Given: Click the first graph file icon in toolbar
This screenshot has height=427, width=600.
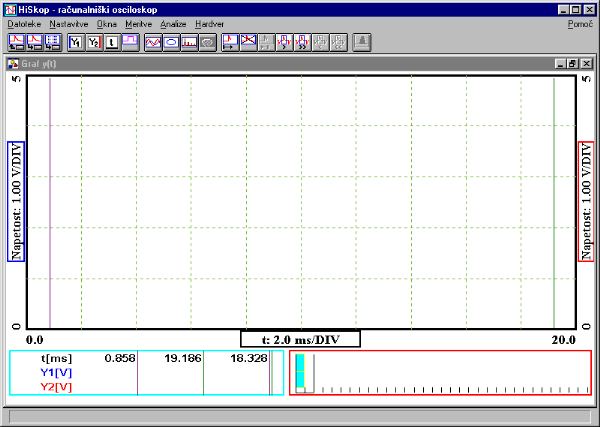Looking at the screenshot, I should (16, 42).
